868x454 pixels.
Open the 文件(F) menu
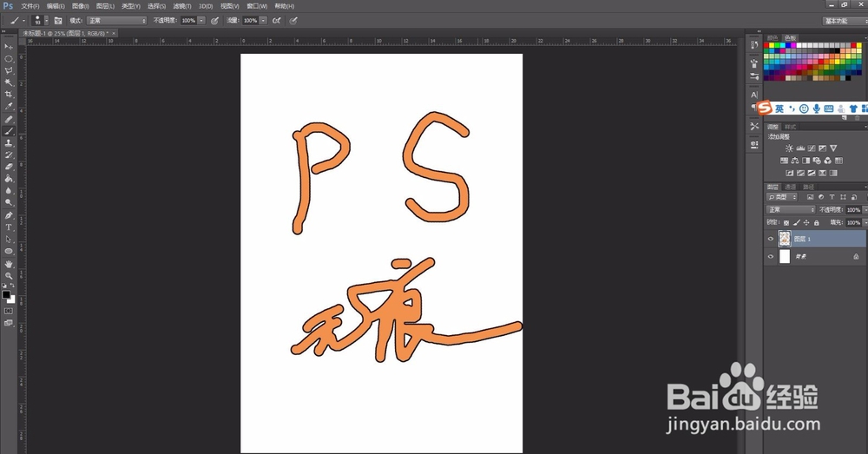pyautogui.click(x=30, y=6)
